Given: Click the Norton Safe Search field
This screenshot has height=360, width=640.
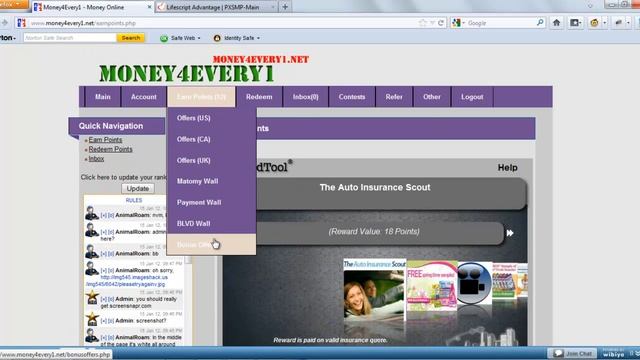Looking at the screenshot, I should click(x=70, y=38).
